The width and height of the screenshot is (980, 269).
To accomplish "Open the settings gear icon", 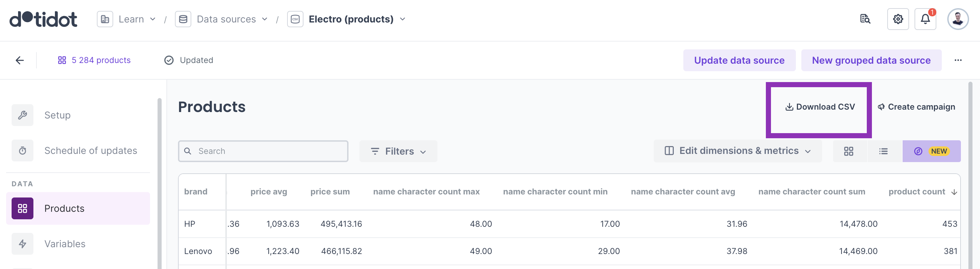I will click(897, 19).
